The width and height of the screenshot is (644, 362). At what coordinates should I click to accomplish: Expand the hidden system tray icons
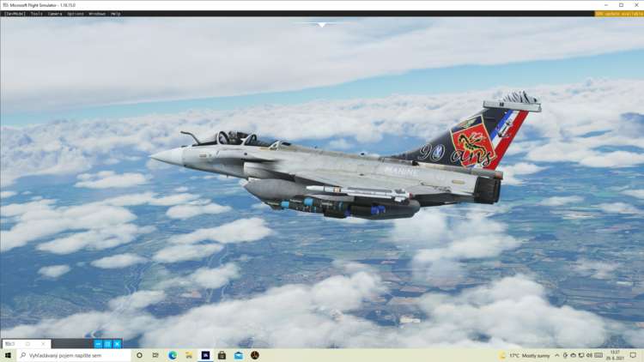tap(556, 355)
